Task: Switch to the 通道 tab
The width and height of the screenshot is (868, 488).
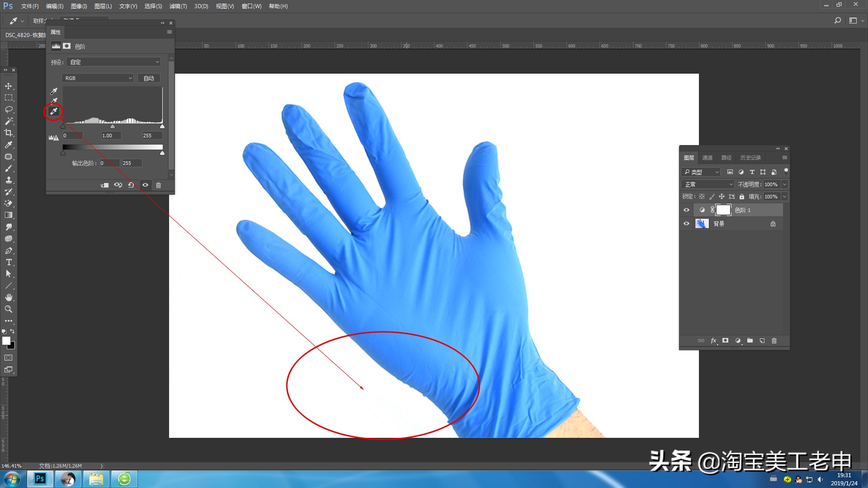Action: coord(707,158)
